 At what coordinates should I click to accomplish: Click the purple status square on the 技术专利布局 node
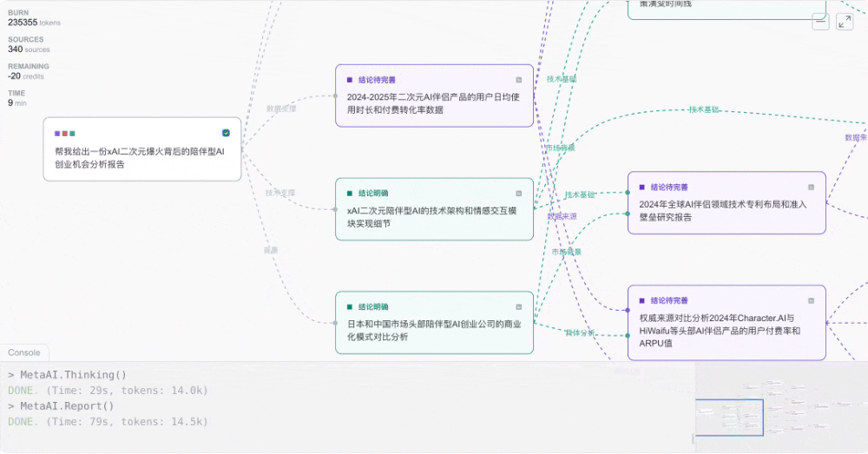(641, 188)
